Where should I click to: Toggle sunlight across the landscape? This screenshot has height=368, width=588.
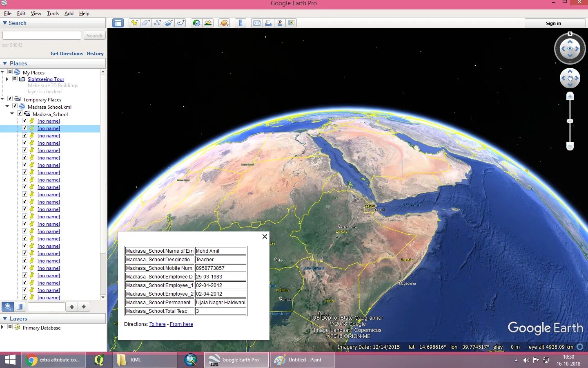point(208,23)
